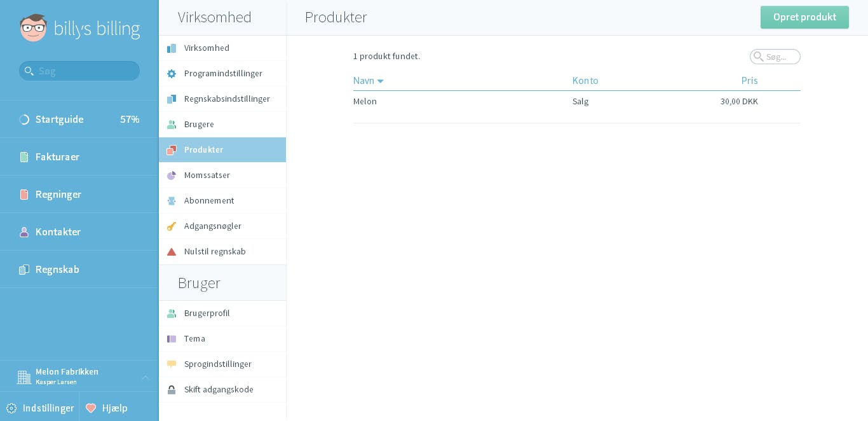Open Skift adgangskode page
The height and width of the screenshot is (421, 868).
[x=222, y=390]
